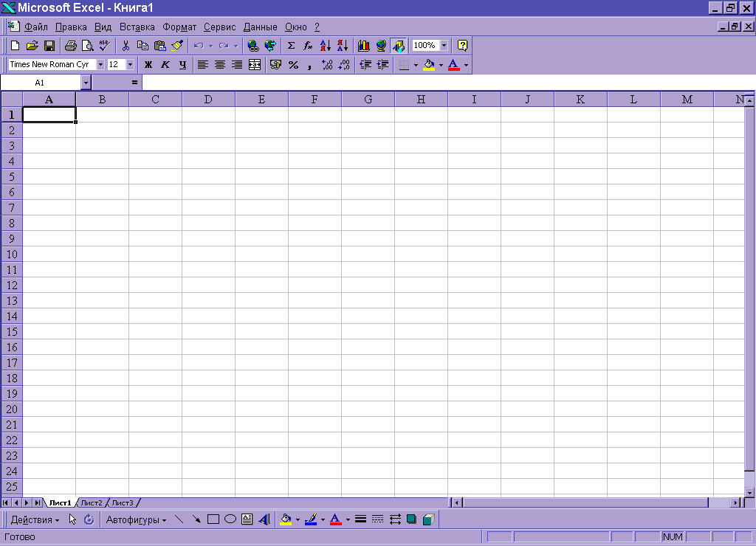Image resolution: width=756 pixels, height=546 pixels.
Task: Switch to the Лист3 sheet tab
Action: pos(123,503)
